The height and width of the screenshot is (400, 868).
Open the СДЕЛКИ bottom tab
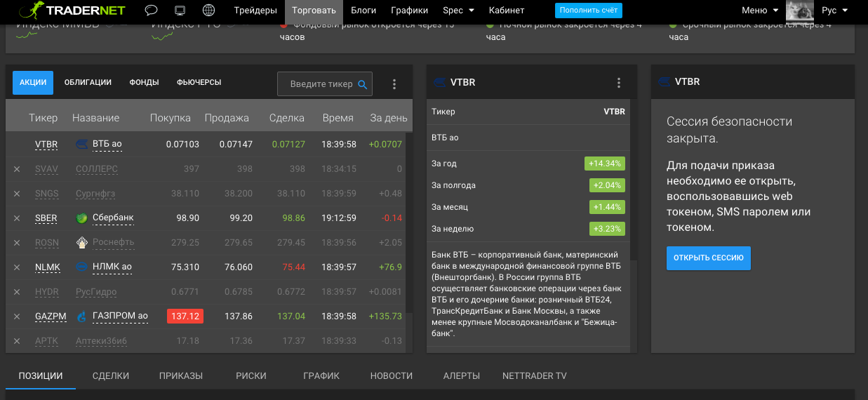pos(111,375)
